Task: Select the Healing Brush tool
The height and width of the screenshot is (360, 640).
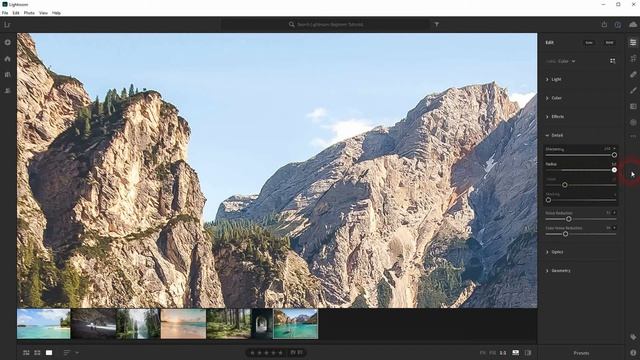Action: [x=633, y=74]
